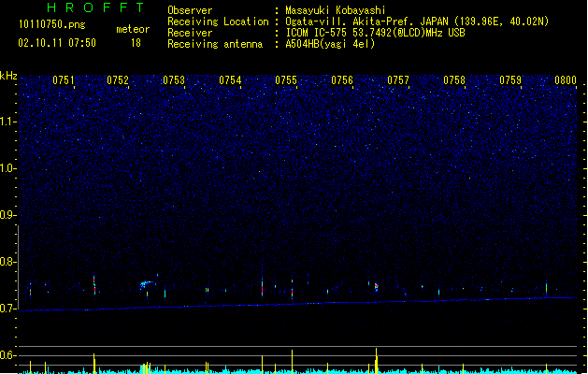Select the filename 10110750.png
The height and width of the screenshot is (374, 588).
point(52,24)
